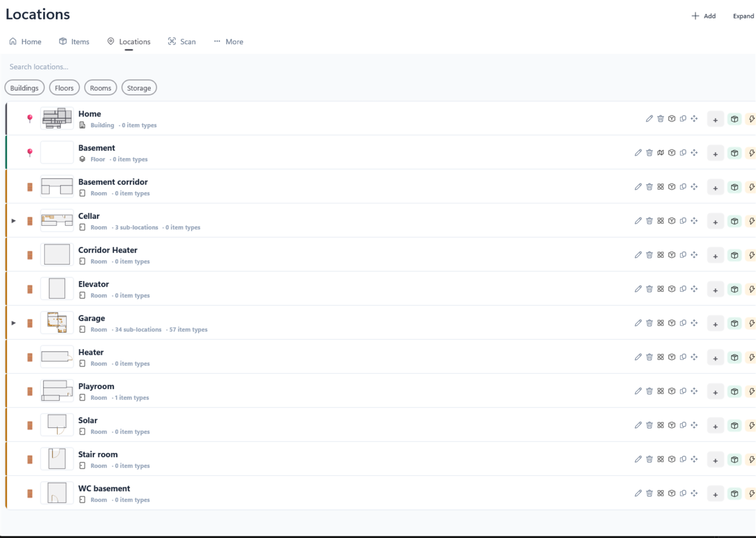Expand the Garage sub-locations
756x538 pixels.
coord(14,323)
